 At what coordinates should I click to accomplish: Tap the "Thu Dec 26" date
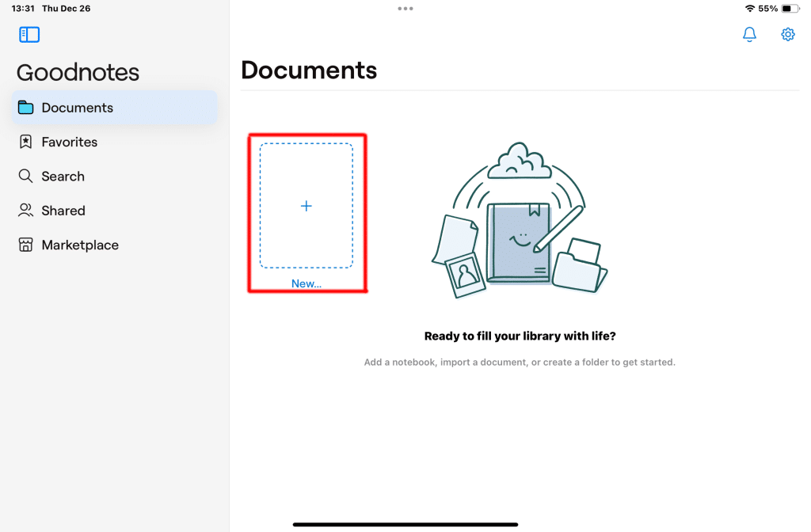tap(67, 8)
